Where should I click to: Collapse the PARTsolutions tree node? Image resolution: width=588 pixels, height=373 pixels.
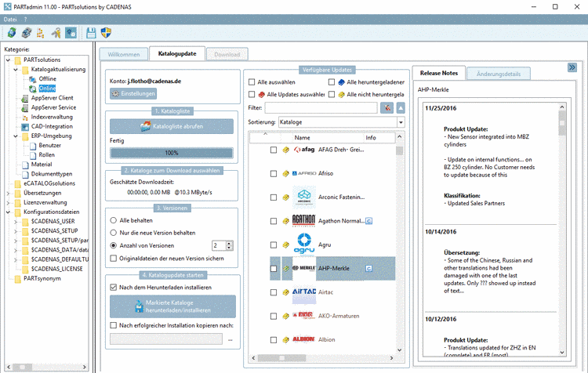[8, 60]
